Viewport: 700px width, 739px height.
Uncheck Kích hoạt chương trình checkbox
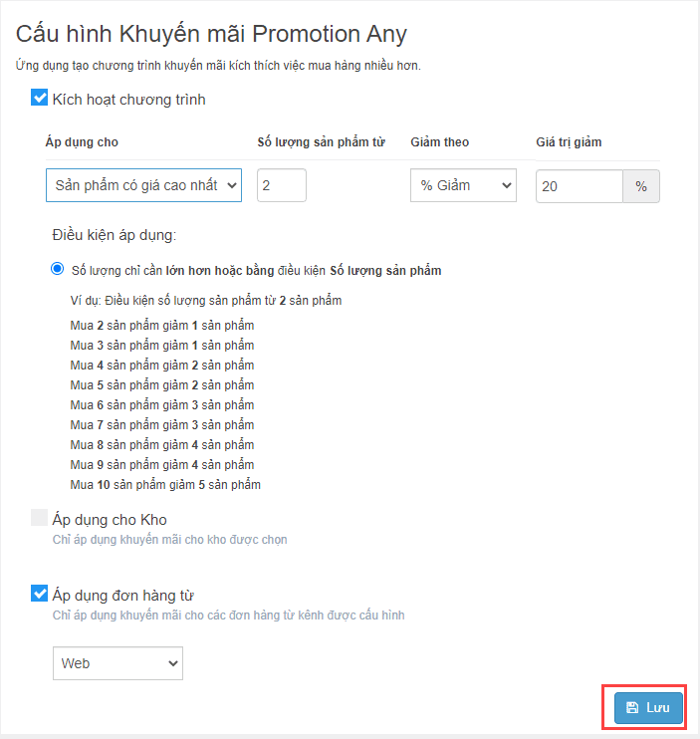[x=39, y=98]
